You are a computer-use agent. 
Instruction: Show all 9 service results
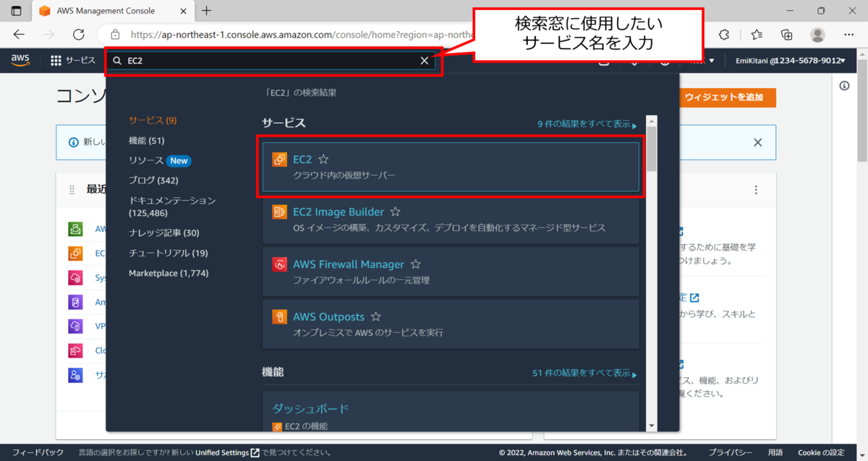coord(587,124)
